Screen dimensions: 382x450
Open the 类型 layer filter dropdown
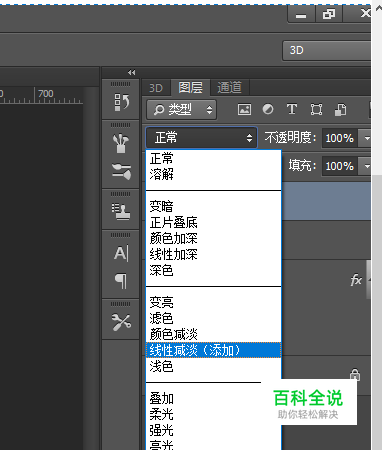182,109
